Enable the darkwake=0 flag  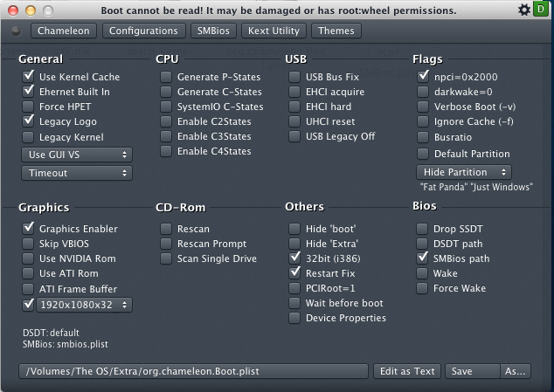point(423,92)
